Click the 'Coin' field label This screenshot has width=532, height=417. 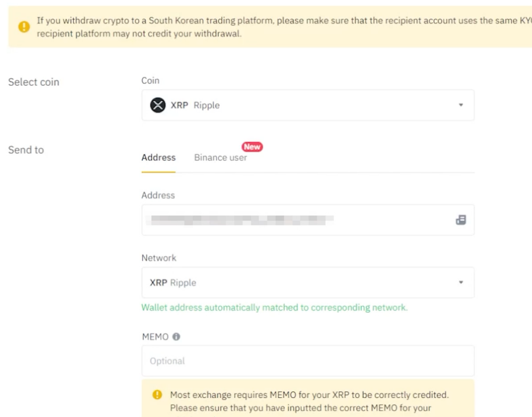coord(150,80)
